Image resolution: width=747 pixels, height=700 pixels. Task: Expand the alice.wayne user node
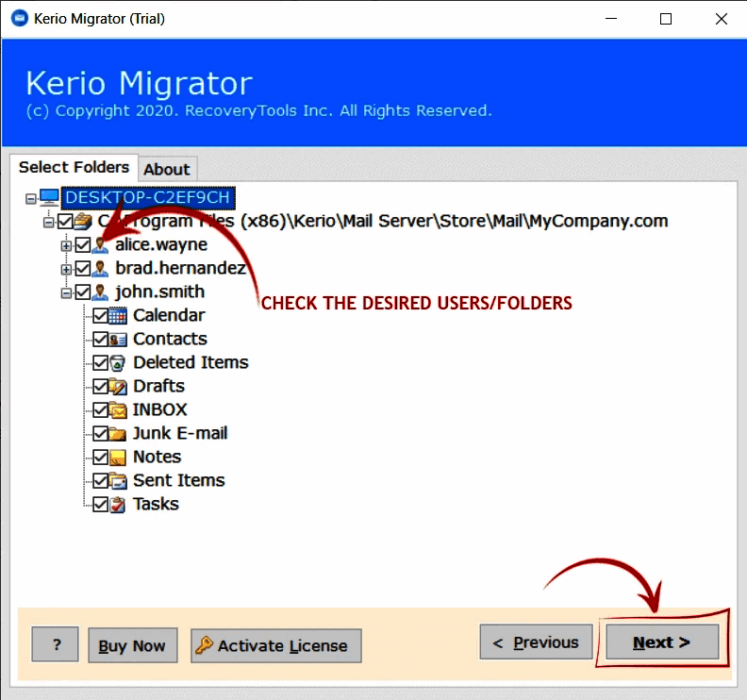point(66,245)
